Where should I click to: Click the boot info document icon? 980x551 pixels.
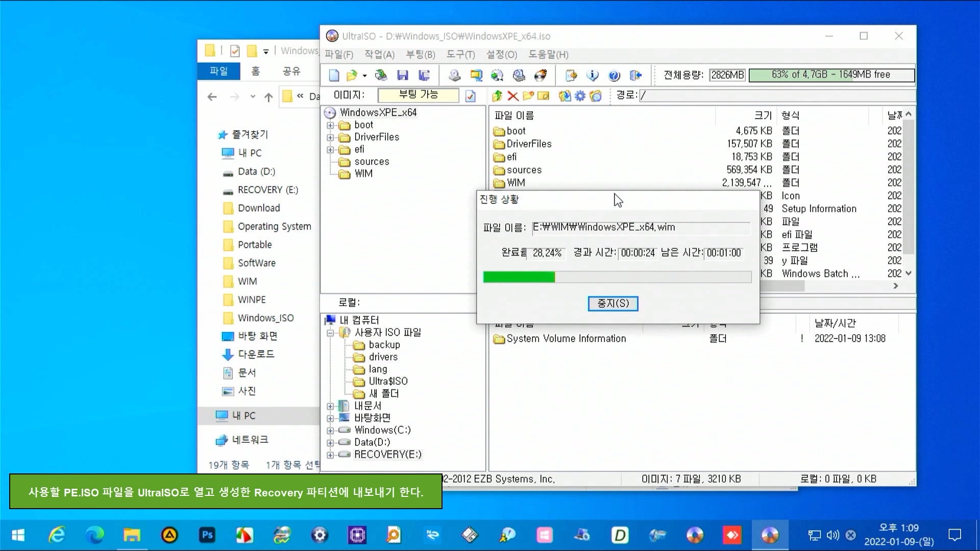471,96
